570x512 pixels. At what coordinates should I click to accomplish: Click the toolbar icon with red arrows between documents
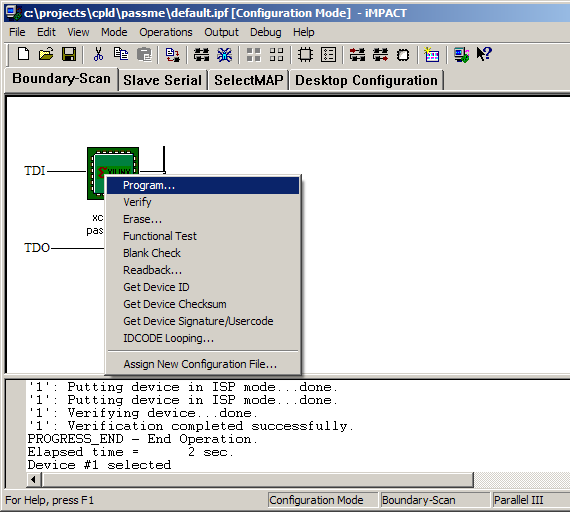pos(172,55)
